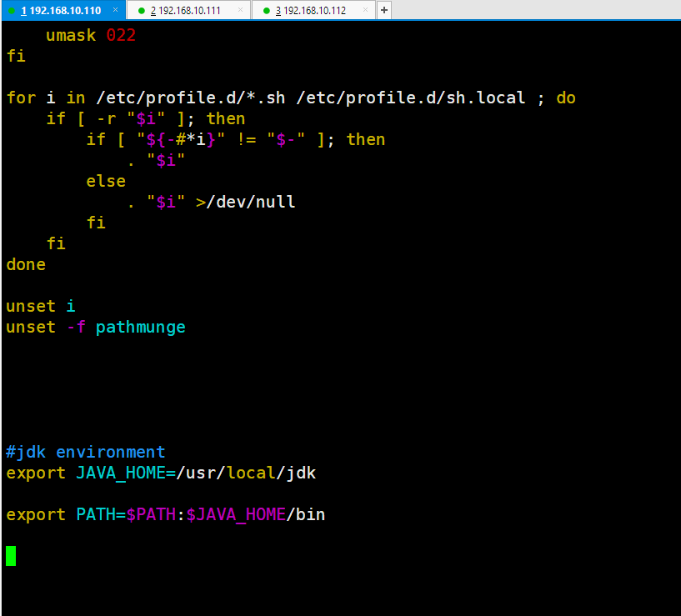681x616 pixels.
Task: Click on 'unset -f pathmunge' text
Action: pyautogui.click(x=96, y=328)
